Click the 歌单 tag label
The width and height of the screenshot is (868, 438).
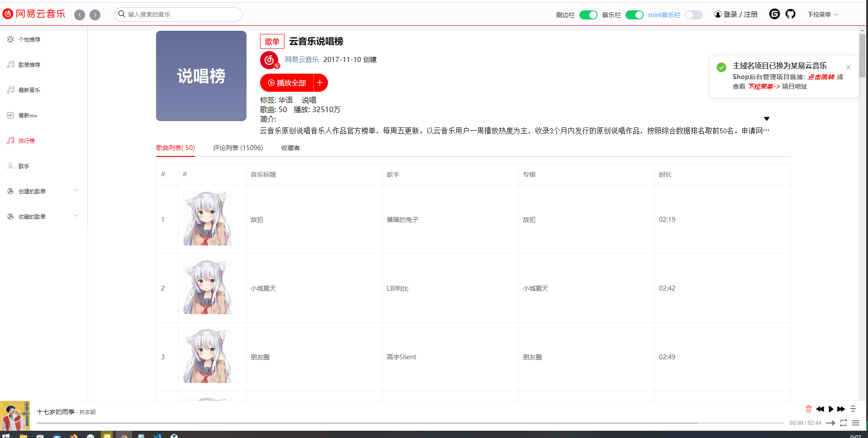pos(272,41)
